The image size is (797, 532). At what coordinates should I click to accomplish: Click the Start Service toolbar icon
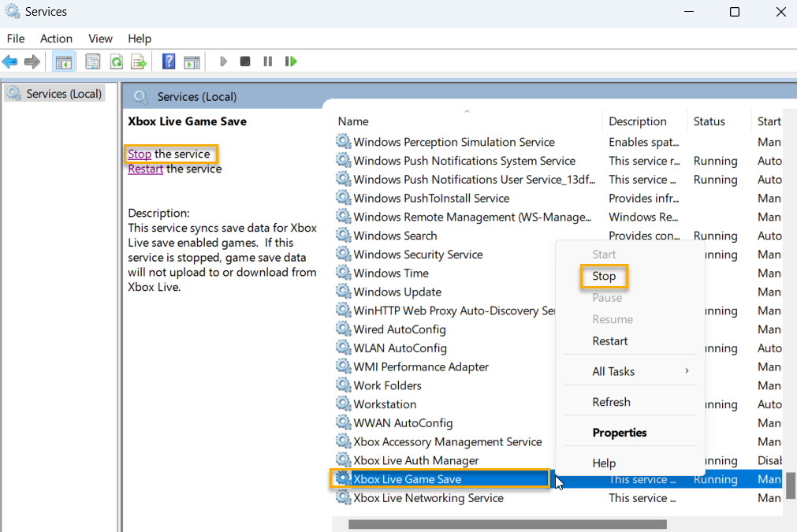pos(223,61)
